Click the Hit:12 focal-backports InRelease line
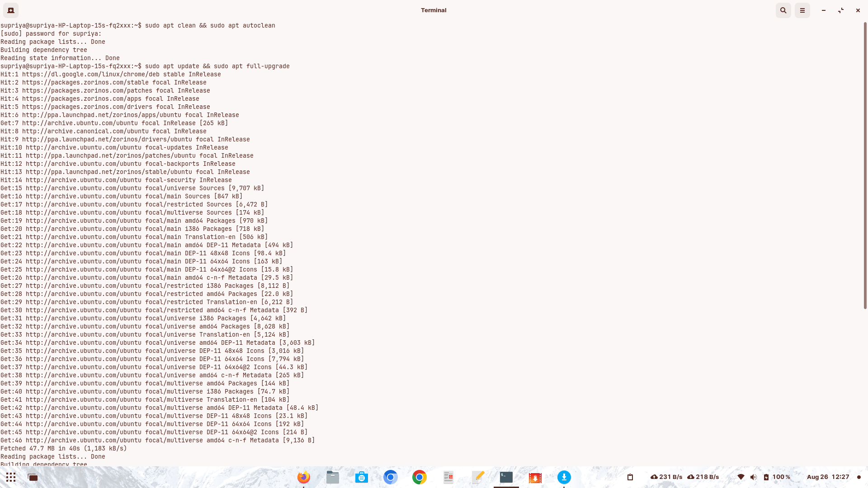The width and height of the screenshot is (868, 488). 118,164
